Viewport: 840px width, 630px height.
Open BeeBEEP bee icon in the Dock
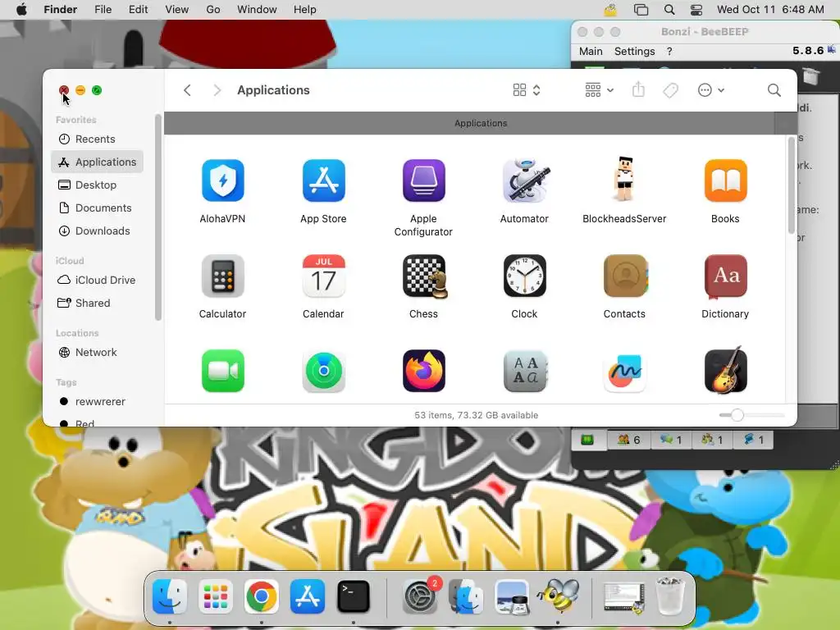558,596
